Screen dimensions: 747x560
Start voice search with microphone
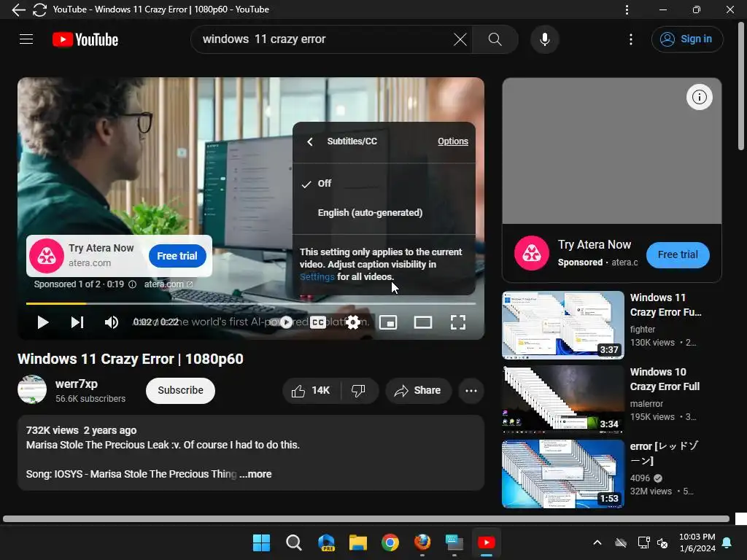point(544,39)
